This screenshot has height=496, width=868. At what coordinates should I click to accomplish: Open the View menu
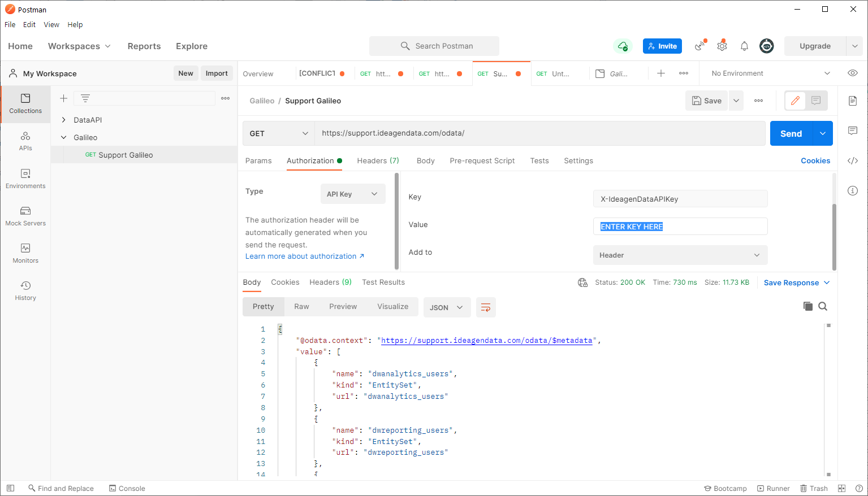(x=51, y=25)
